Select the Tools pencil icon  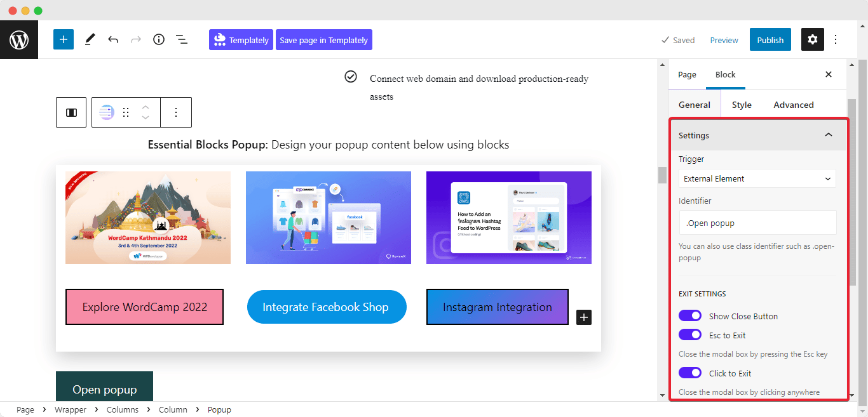[90, 39]
